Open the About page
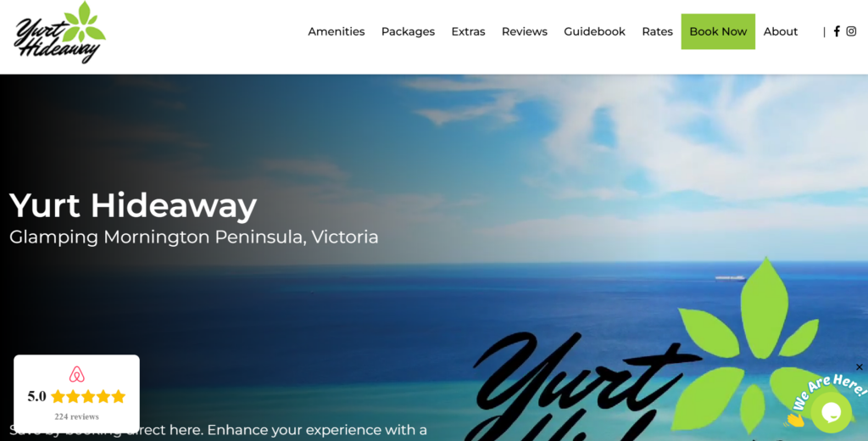868x441 pixels. point(781,31)
